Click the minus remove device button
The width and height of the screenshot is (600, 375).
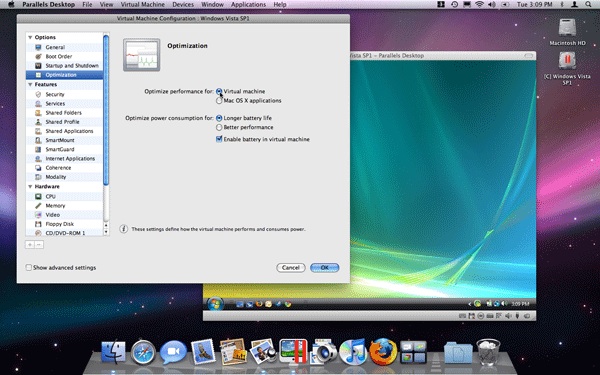(x=39, y=245)
